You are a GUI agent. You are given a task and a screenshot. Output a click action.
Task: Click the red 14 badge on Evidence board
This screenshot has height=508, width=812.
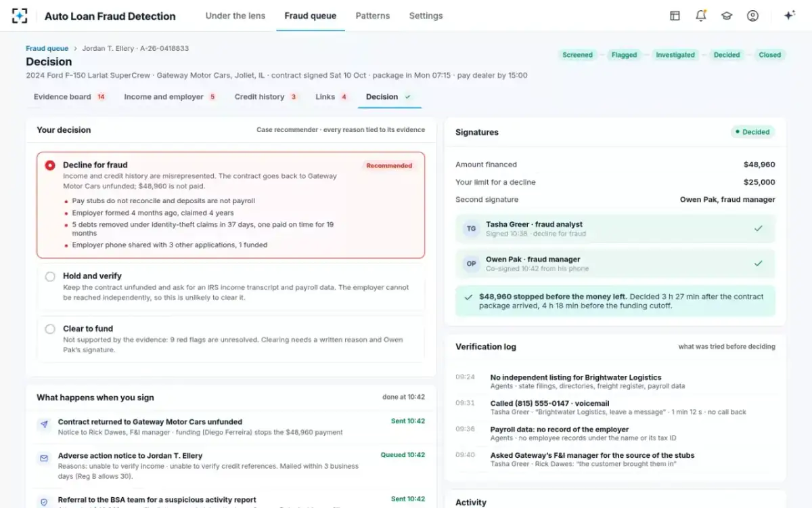pyautogui.click(x=101, y=97)
